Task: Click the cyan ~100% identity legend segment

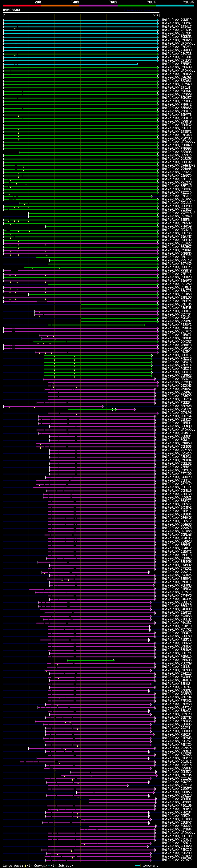Action: (x=175, y=6)
